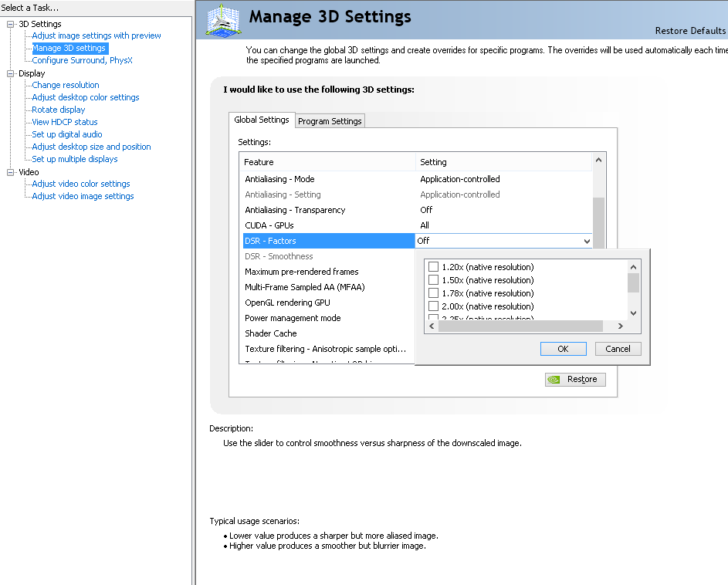This screenshot has height=585, width=728.
Task: Confirm DSR factors with OK button
Action: [564, 349]
